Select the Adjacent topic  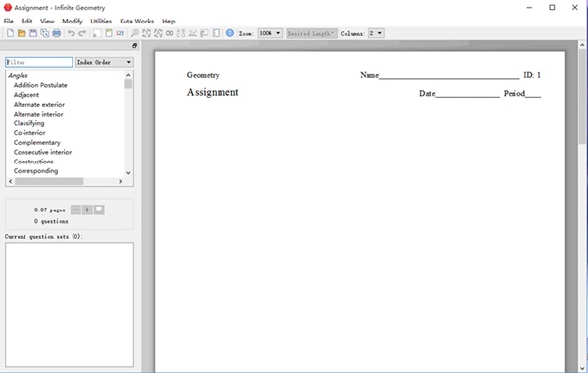pos(26,95)
